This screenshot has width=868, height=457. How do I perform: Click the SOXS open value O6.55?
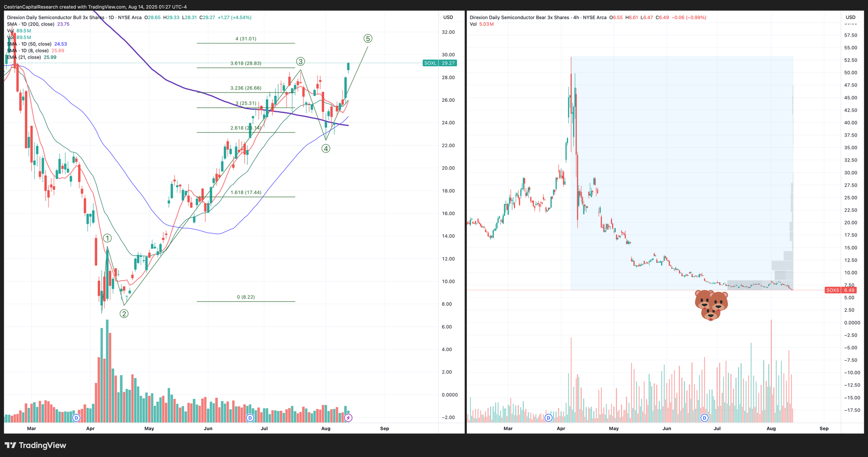click(x=616, y=17)
